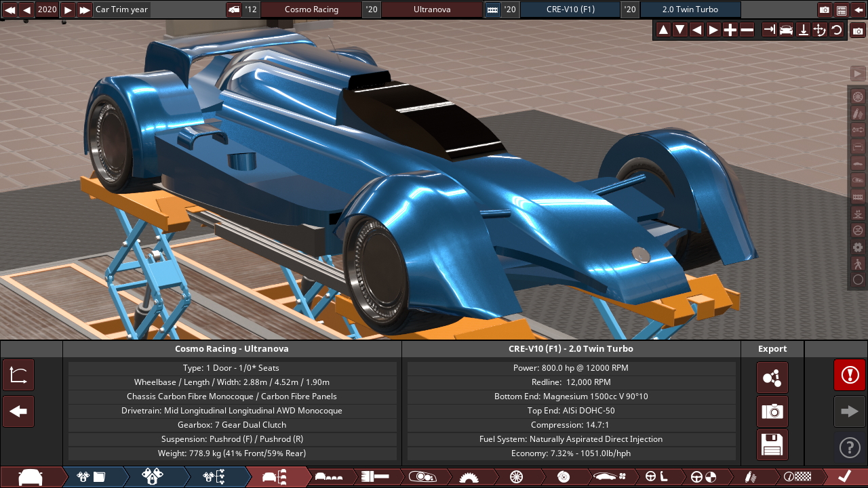Snap camera to side view arrow
The image size is (868, 488).
[769, 30]
